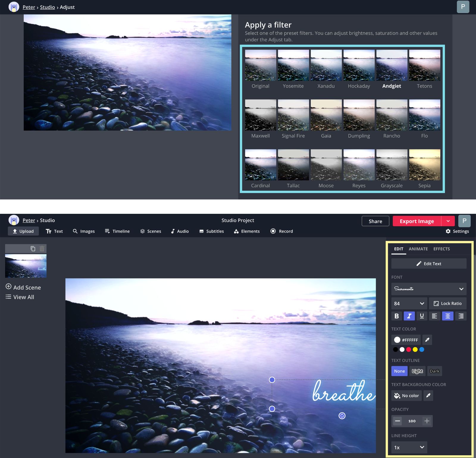Select the Text tool in the toolbar
476x458 pixels.
click(54, 231)
